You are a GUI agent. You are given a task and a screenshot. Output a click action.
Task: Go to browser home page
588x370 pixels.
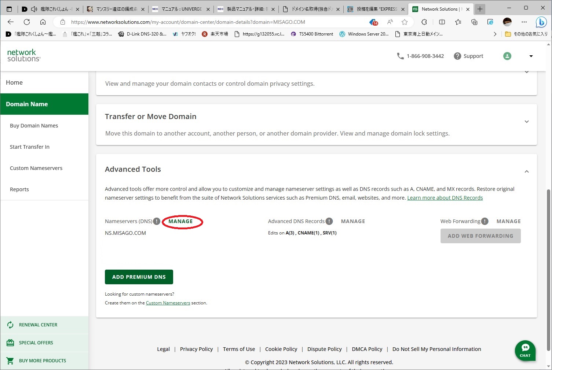pyautogui.click(x=43, y=22)
